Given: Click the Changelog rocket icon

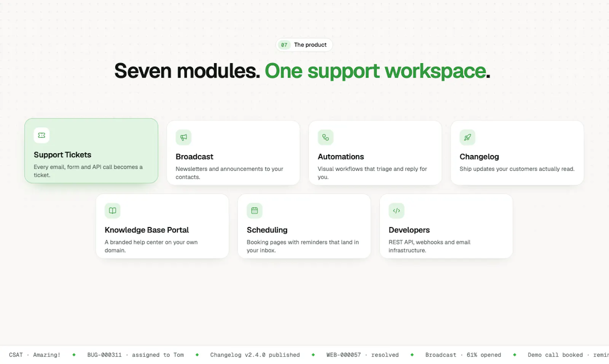Looking at the screenshot, I should [467, 137].
